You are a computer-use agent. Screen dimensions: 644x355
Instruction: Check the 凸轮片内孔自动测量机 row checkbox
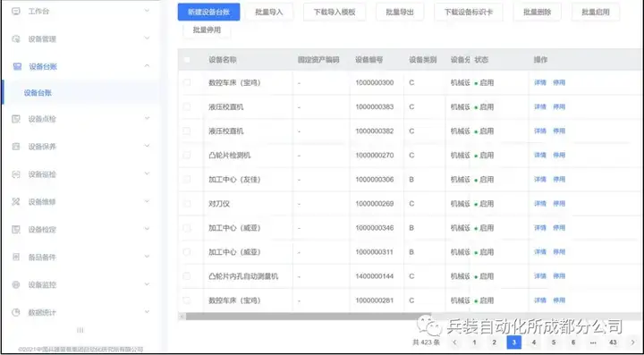click(187, 276)
